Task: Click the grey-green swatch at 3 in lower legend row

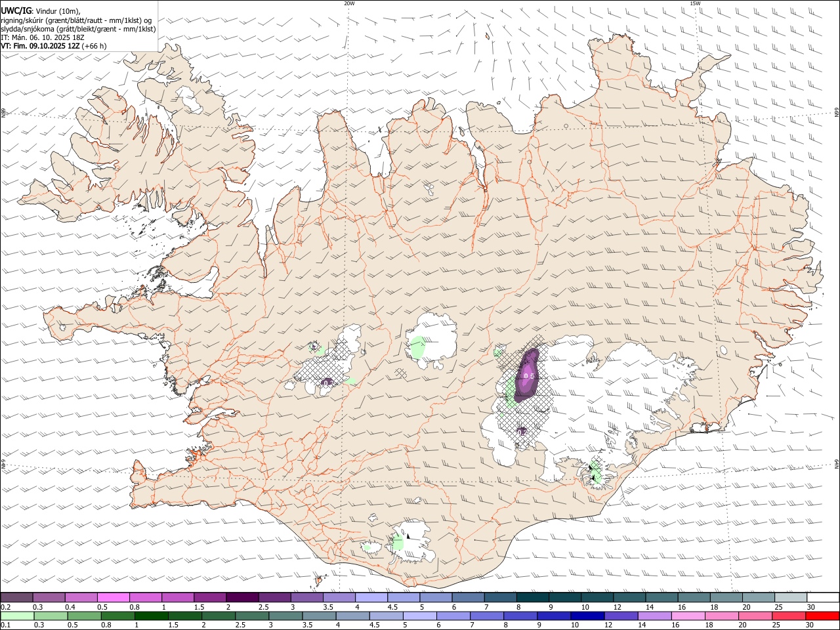Action: pos(285,616)
